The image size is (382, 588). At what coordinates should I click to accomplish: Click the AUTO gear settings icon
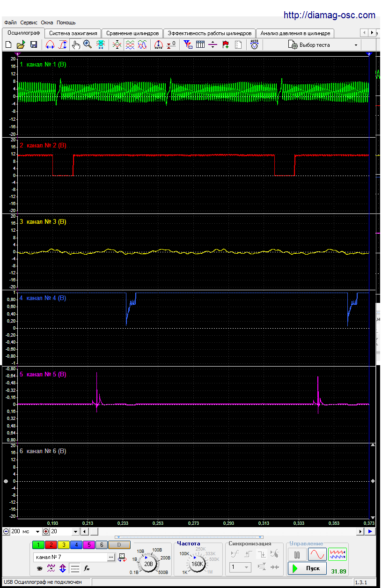point(254,45)
